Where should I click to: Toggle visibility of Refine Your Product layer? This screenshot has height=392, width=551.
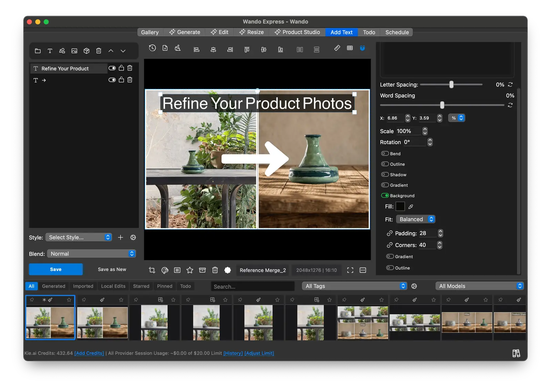[x=112, y=68]
